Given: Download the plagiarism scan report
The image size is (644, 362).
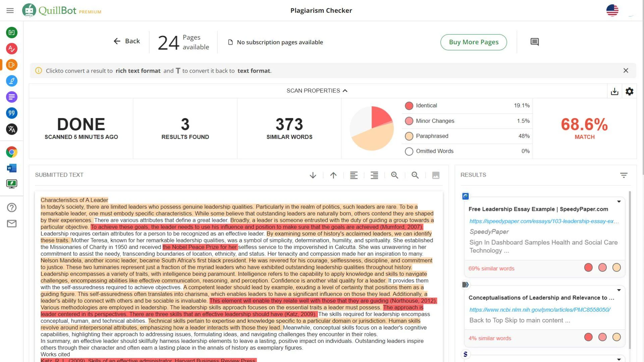Looking at the screenshot, I should point(614,91).
